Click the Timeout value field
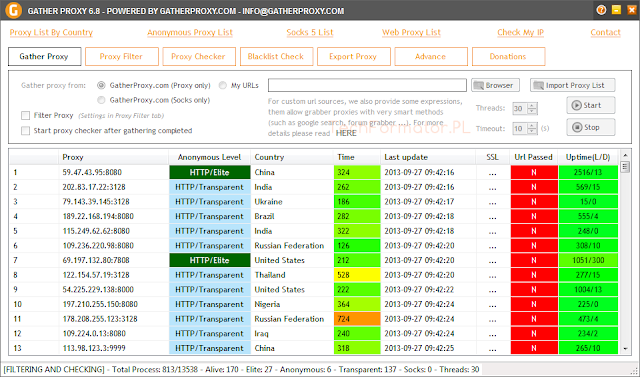The width and height of the screenshot is (640, 377). (x=520, y=129)
